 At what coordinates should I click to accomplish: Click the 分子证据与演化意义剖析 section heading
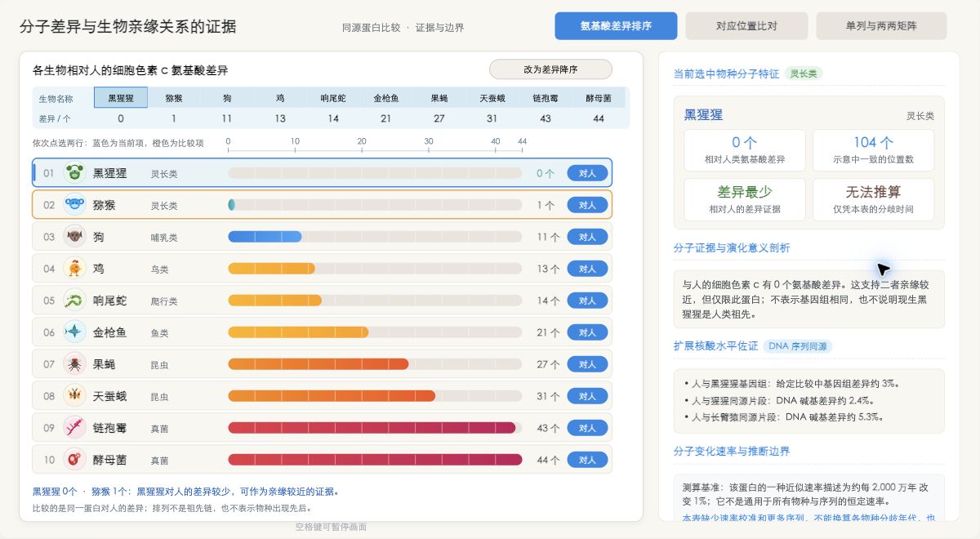point(732,248)
